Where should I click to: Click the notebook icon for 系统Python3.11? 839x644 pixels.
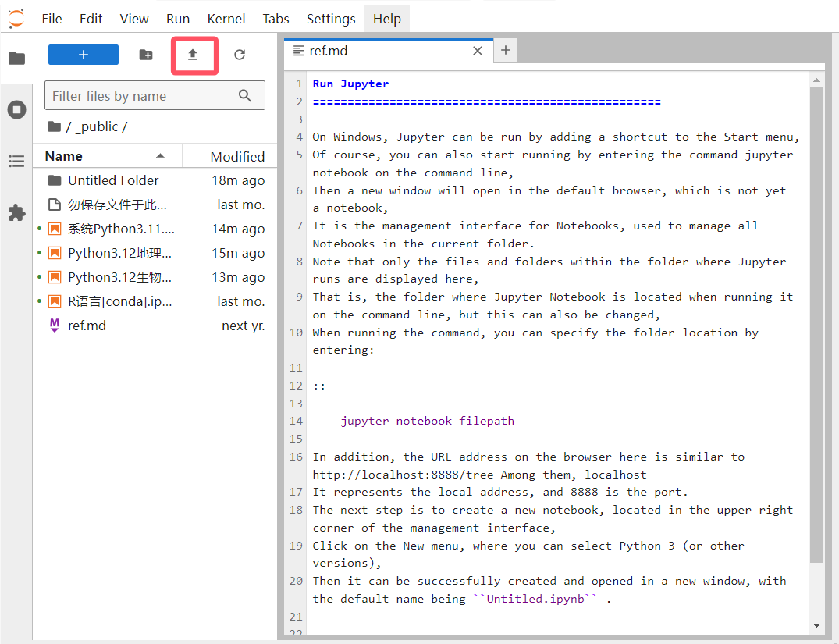click(54, 229)
